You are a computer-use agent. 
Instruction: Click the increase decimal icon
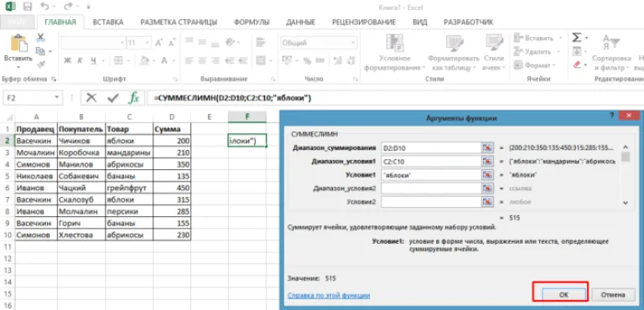[338, 61]
